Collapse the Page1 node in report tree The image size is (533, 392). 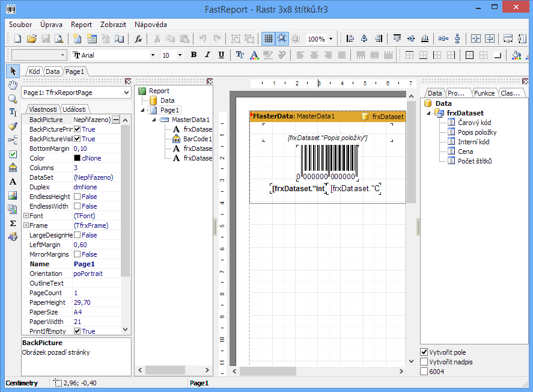pos(142,110)
